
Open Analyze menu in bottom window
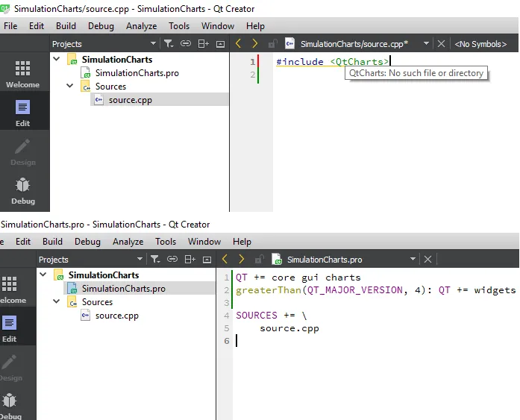[x=128, y=241]
